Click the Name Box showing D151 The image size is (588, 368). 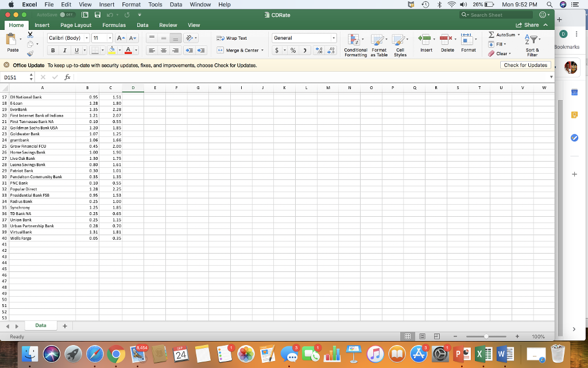click(x=15, y=77)
